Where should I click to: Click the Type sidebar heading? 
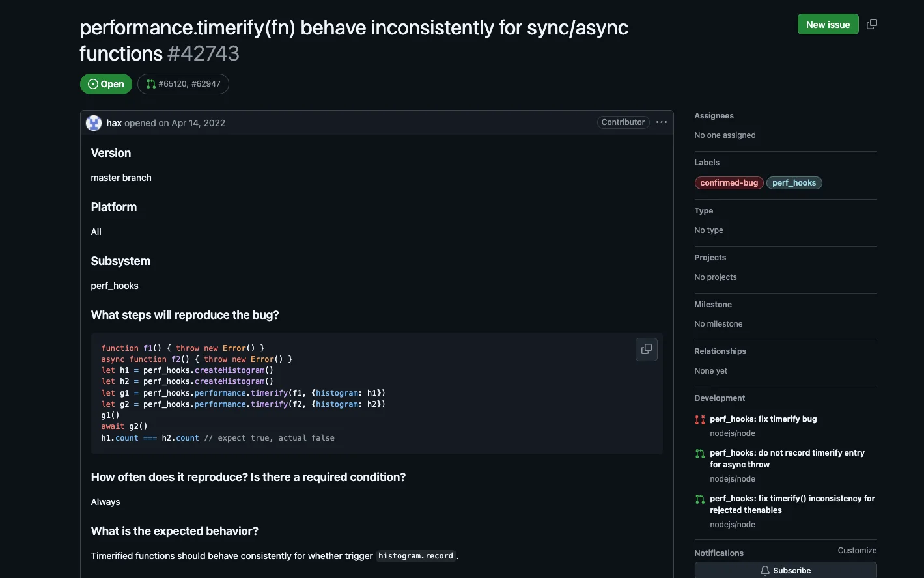tap(703, 211)
